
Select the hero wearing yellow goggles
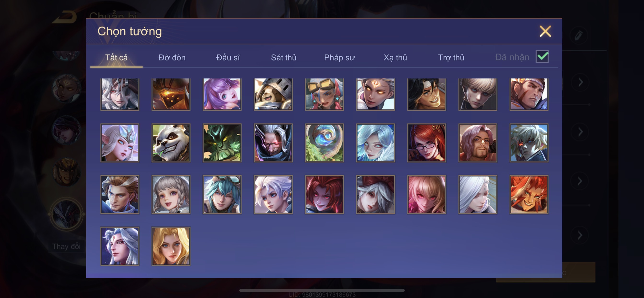324,94
